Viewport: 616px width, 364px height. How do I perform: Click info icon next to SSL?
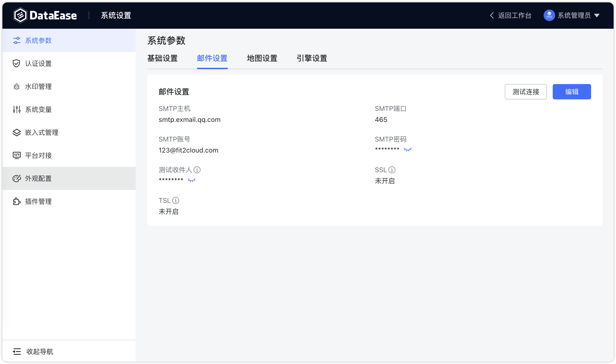tap(392, 170)
